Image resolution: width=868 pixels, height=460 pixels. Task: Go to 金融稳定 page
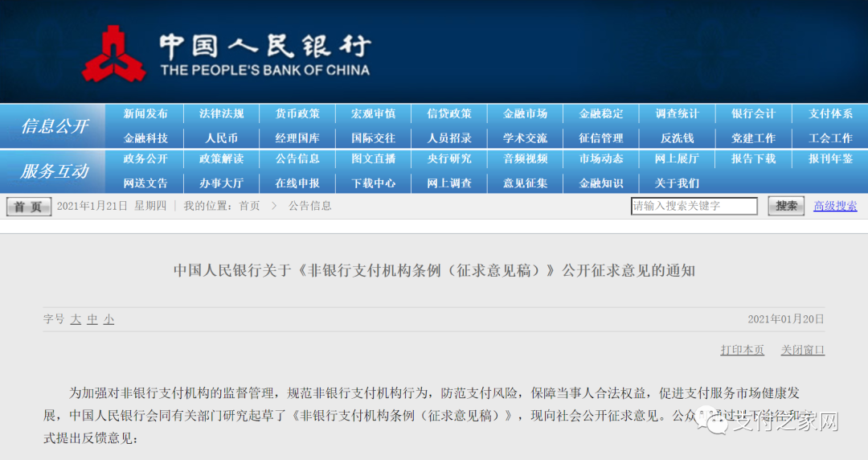[601, 113]
